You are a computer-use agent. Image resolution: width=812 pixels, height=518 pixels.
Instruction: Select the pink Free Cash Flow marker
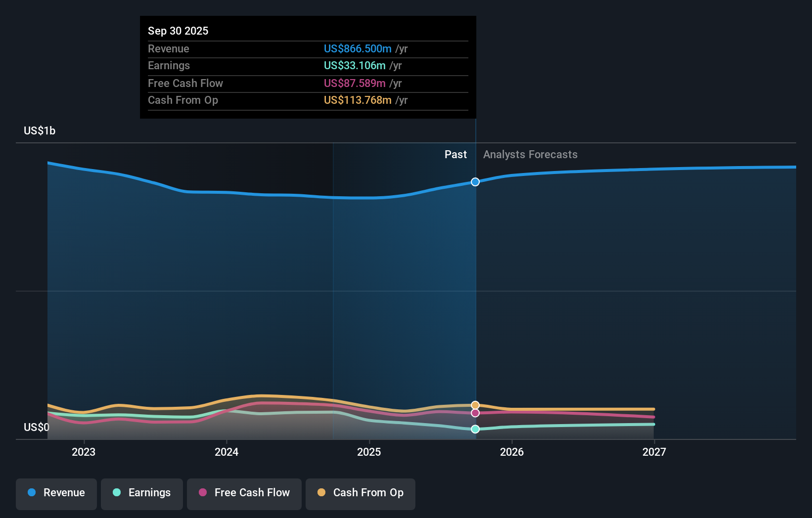(x=475, y=413)
